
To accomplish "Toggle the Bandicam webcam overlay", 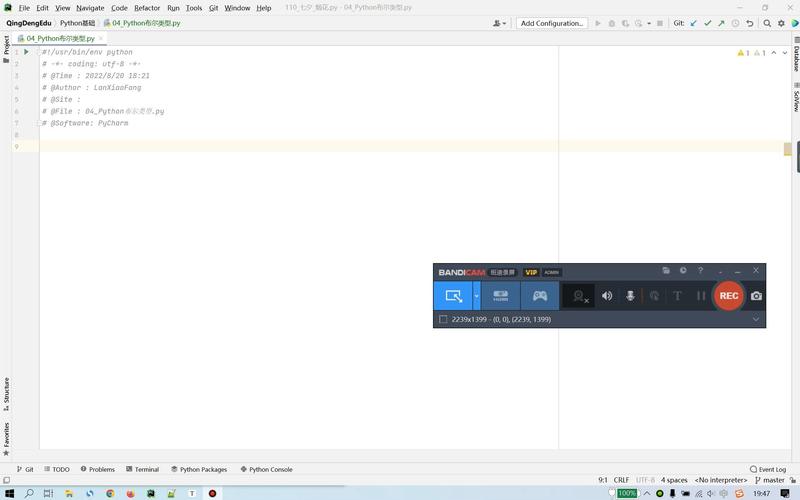I will [579, 296].
